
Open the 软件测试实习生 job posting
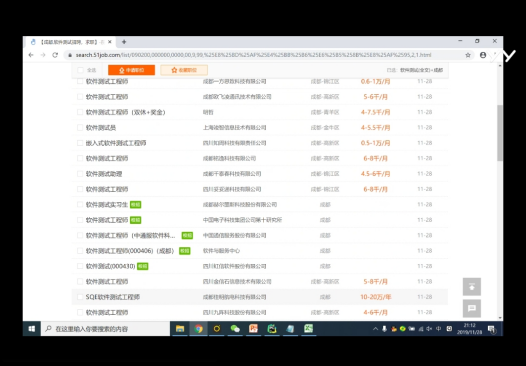[x=107, y=205]
